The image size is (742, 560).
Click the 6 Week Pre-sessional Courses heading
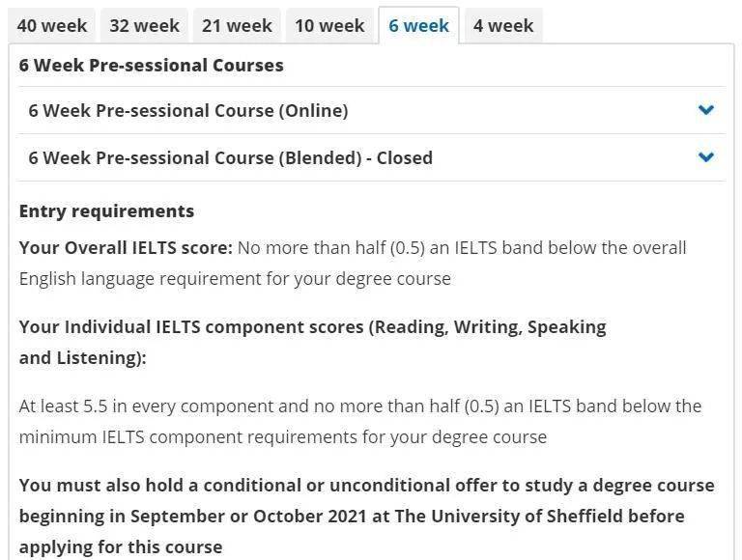(x=152, y=66)
